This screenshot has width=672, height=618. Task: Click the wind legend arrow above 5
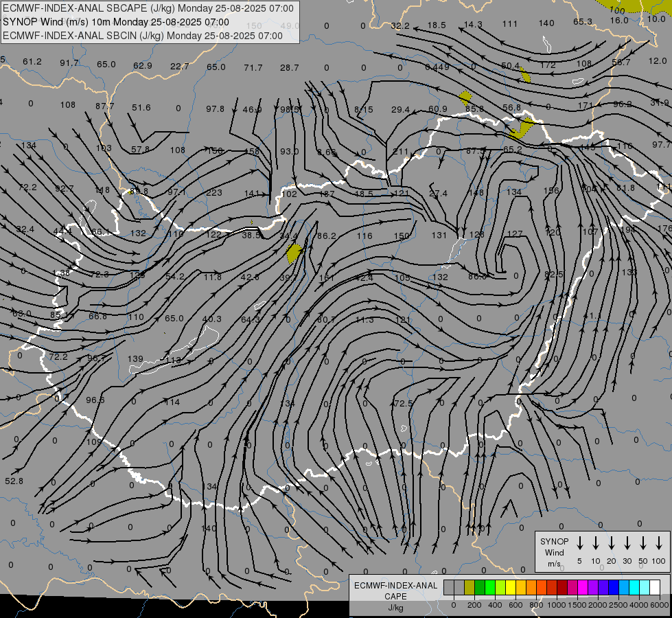pyautogui.click(x=580, y=542)
